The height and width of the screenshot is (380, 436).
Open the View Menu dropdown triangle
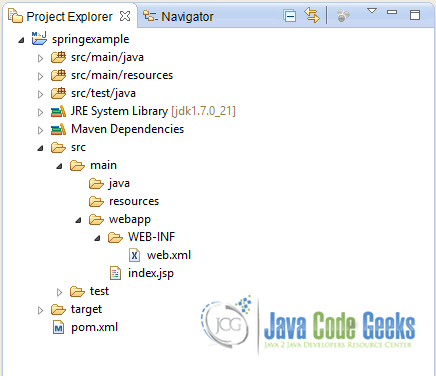372,11
